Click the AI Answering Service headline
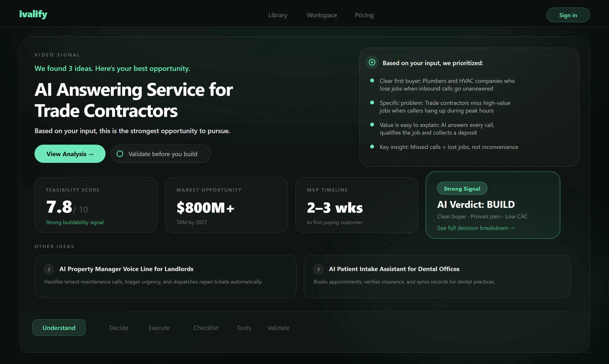This screenshot has height=364, width=609. 134,100
